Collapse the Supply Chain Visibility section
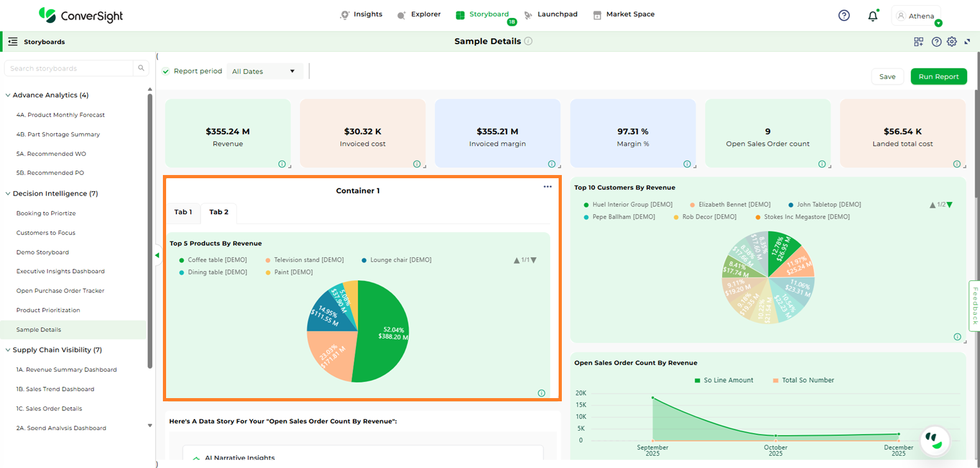Image resolution: width=980 pixels, height=468 pixels. (8, 350)
